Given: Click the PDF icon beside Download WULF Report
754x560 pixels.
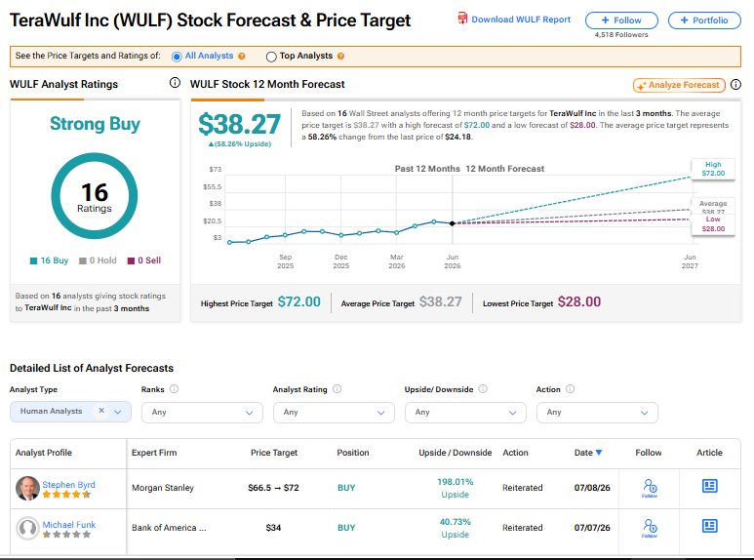Looking at the screenshot, I should coord(462,19).
